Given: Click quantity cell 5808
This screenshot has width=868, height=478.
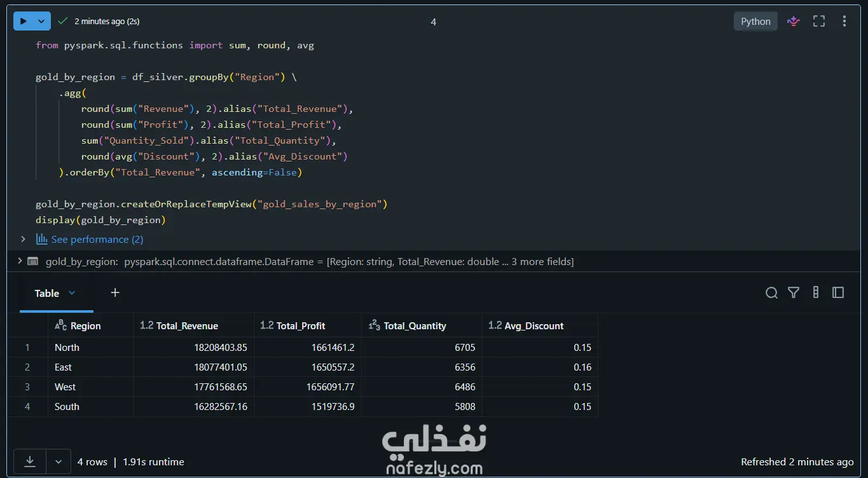Looking at the screenshot, I should coord(422,406).
